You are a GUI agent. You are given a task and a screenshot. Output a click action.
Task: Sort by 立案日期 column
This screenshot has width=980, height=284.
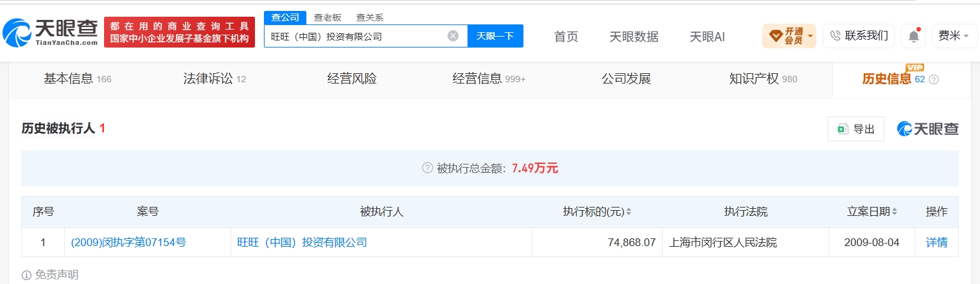pos(894,212)
